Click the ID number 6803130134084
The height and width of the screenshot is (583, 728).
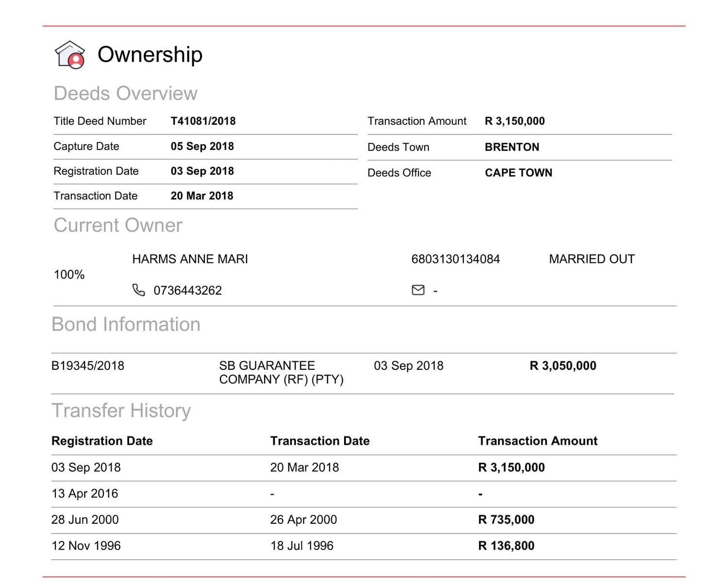pyautogui.click(x=455, y=259)
